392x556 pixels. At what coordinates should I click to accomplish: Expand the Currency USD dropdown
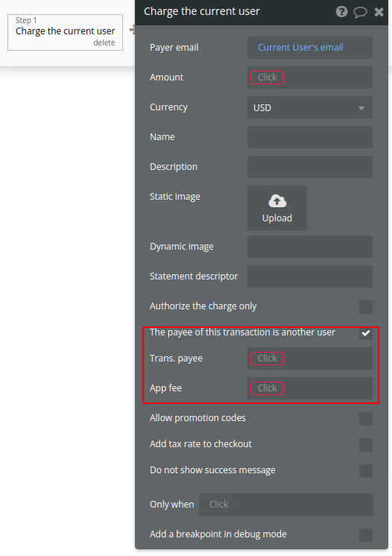tap(310, 107)
